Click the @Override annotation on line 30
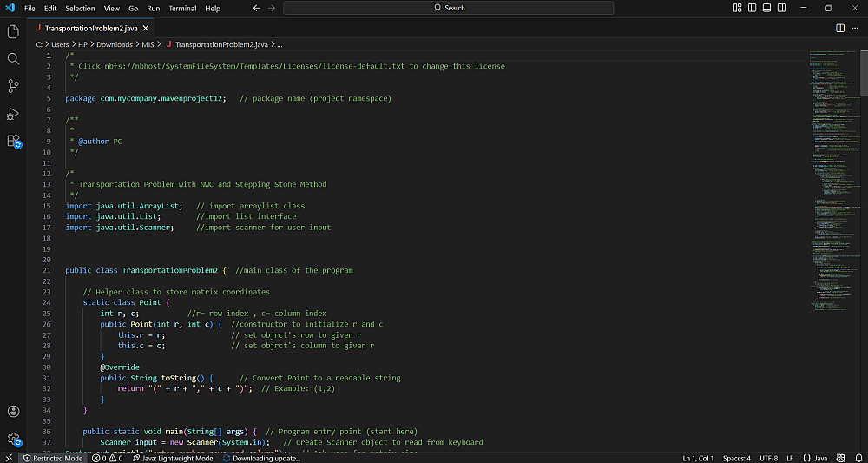 pyautogui.click(x=120, y=367)
